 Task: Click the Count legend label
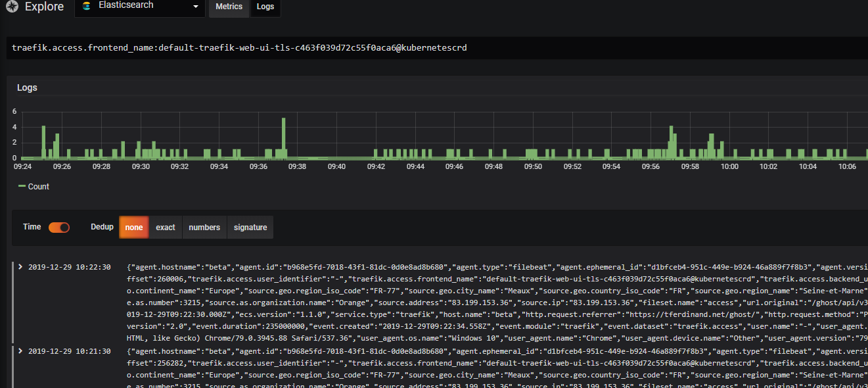pos(39,187)
